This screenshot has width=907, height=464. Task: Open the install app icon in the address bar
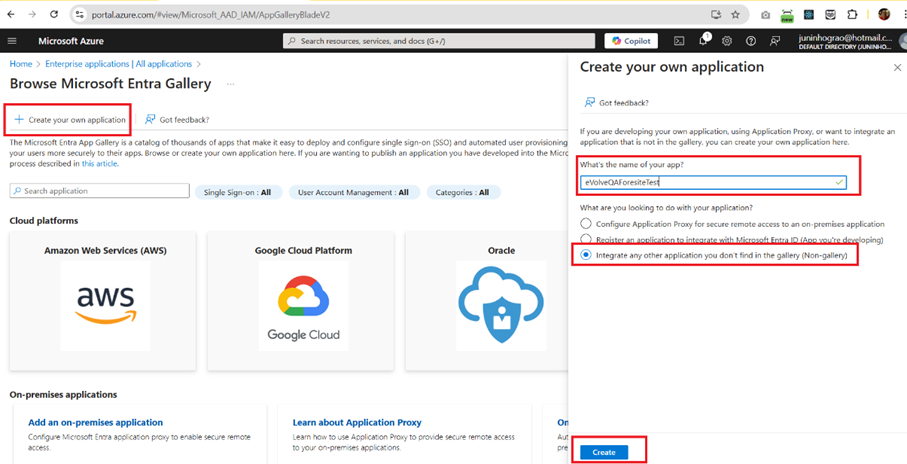pyautogui.click(x=717, y=14)
